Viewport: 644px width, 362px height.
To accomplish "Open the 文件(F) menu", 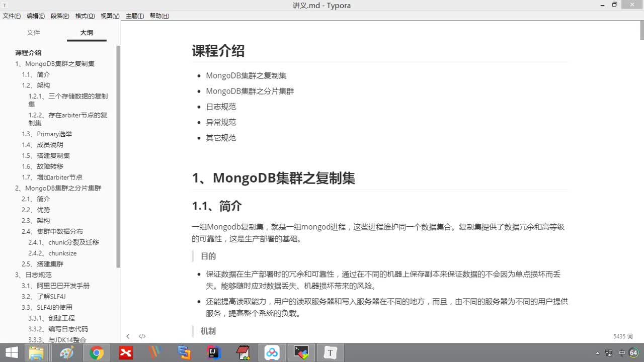I will (x=12, y=16).
